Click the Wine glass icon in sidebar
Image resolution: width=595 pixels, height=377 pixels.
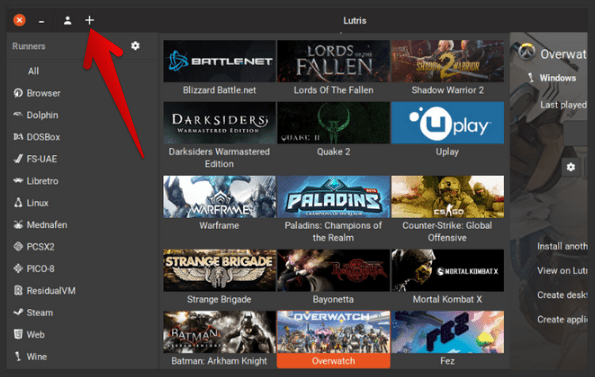click(x=17, y=356)
